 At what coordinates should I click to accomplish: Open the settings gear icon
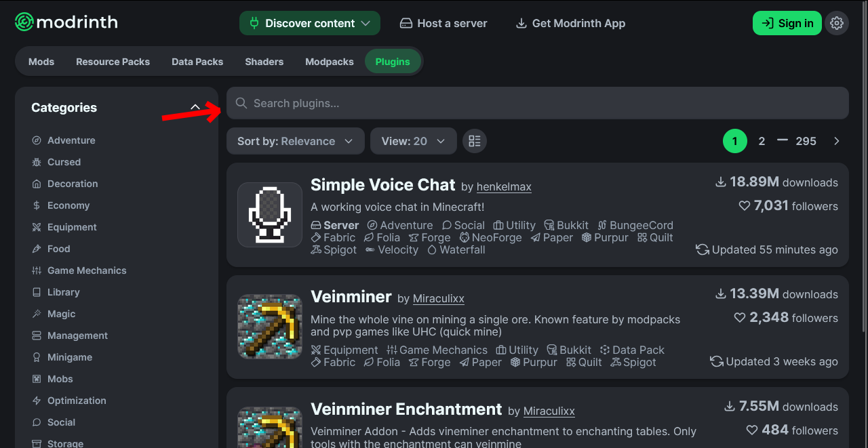(837, 23)
